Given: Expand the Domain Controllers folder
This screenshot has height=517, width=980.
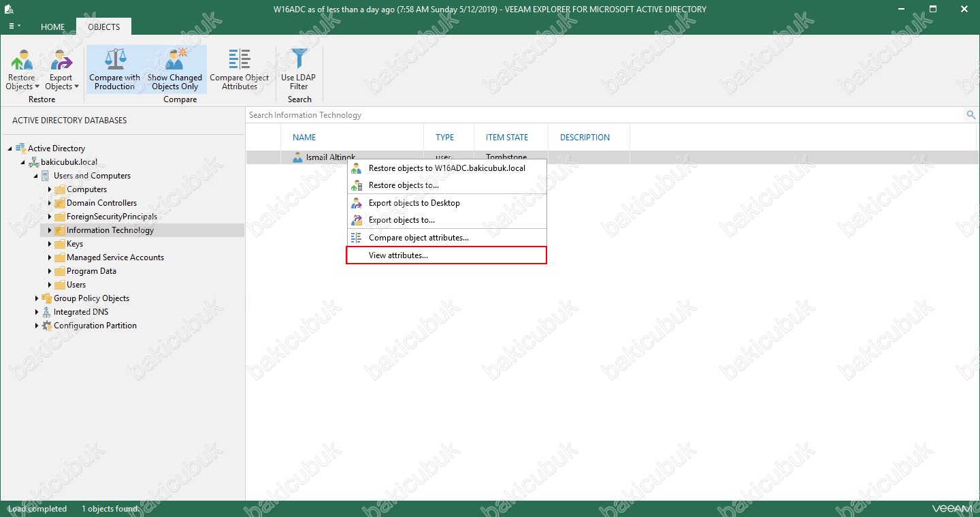Looking at the screenshot, I should pos(50,203).
